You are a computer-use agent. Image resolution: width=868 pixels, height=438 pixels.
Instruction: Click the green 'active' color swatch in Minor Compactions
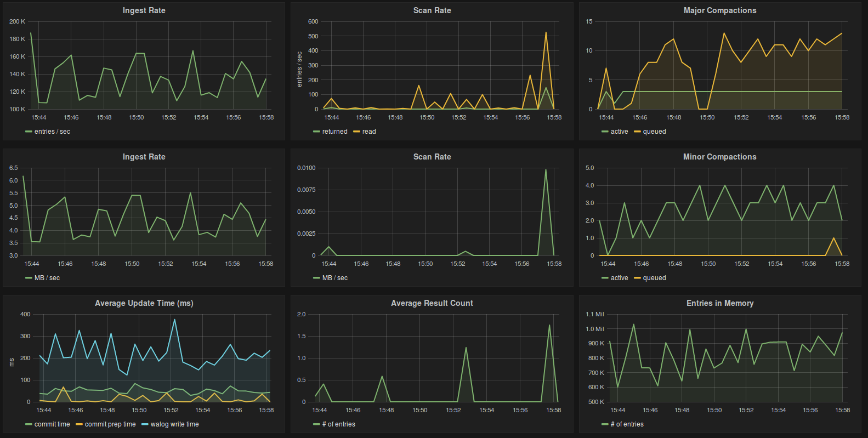[605, 278]
